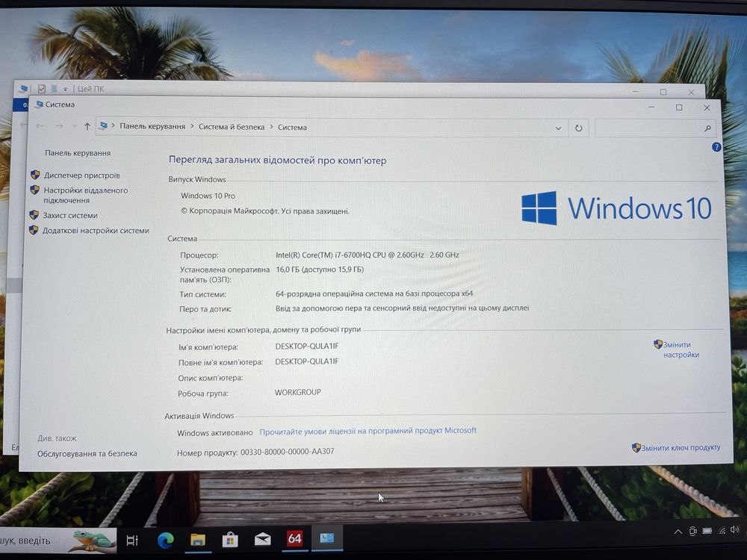Viewport: 747px width, 560px height.
Task: Click the address bar computer icon
Action: click(103, 125)
